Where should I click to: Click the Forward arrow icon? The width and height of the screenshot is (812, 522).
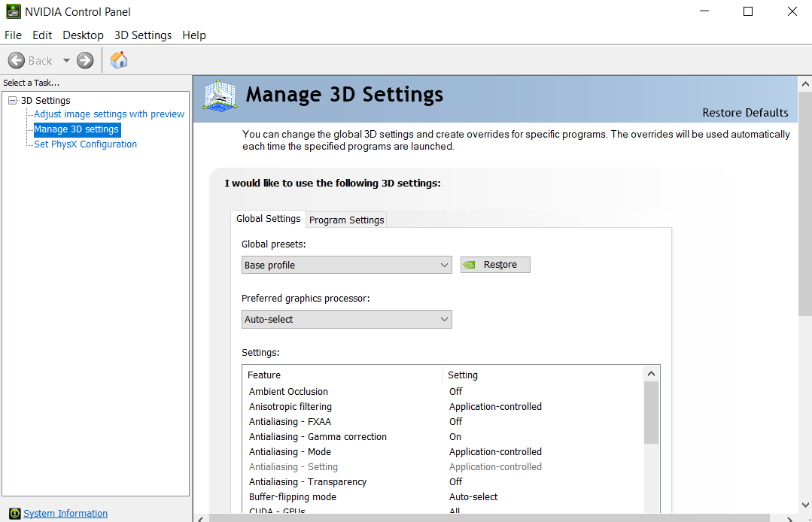[x=86, y=60]
